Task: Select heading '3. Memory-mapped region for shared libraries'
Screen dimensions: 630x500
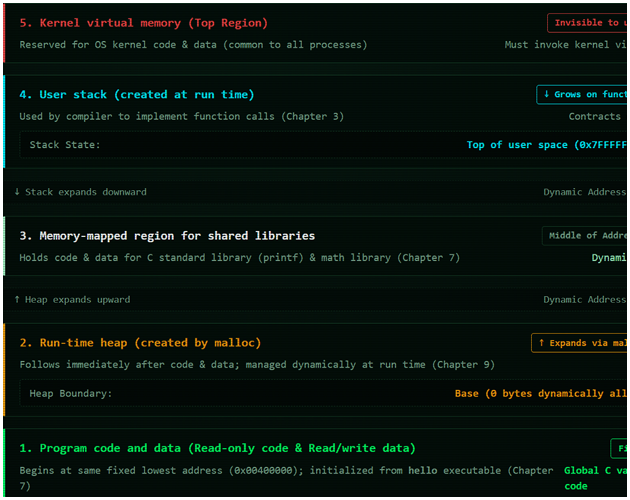Action: click(167, 236)
